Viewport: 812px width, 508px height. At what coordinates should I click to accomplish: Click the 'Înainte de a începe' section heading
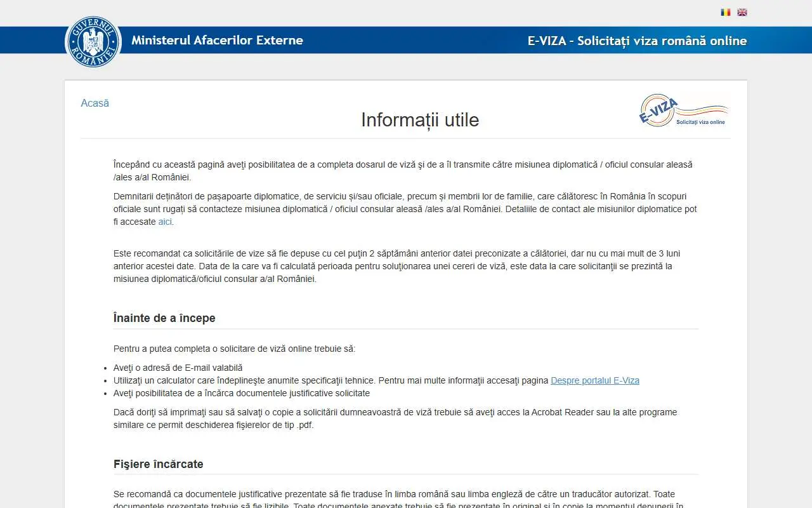coord(164,318)
